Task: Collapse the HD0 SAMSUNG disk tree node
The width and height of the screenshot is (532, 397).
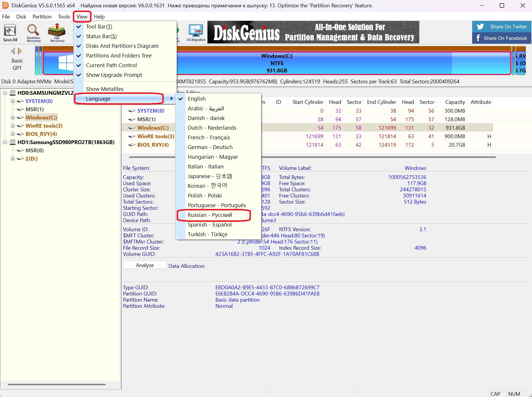Action: tap(5, 93)
